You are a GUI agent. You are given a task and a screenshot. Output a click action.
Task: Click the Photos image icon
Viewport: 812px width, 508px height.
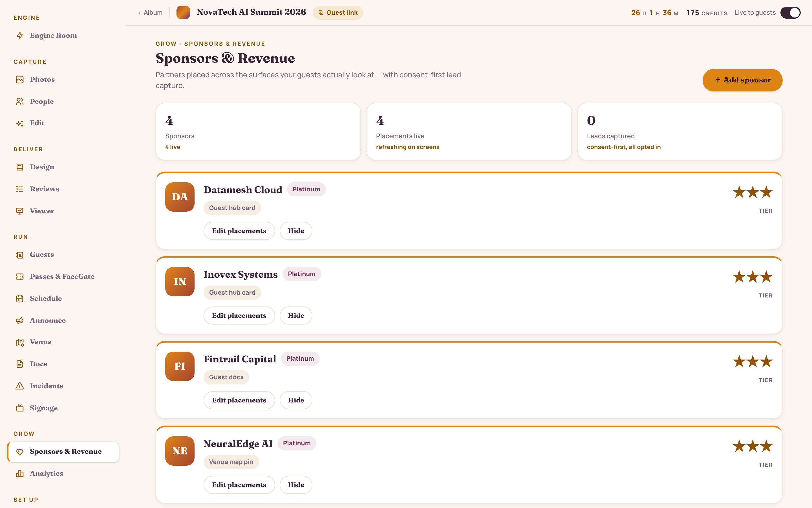pyautogui.click(x=20, y=80)
